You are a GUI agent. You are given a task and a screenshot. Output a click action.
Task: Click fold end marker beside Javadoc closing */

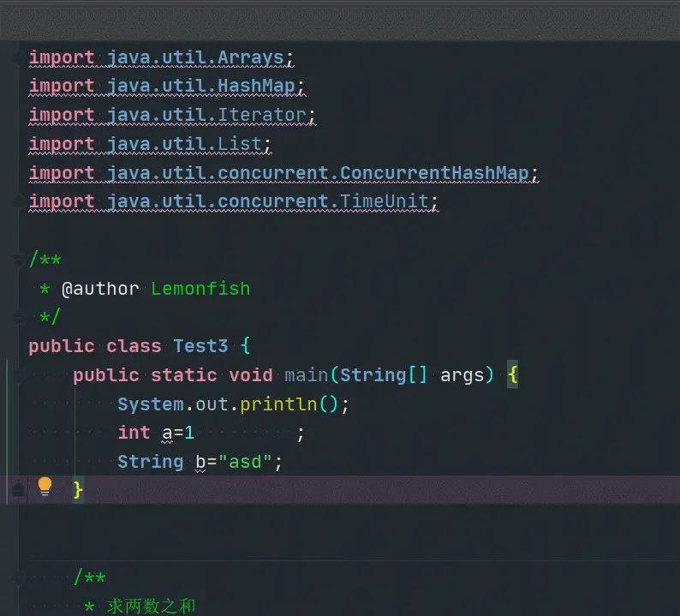click(19, 317)
